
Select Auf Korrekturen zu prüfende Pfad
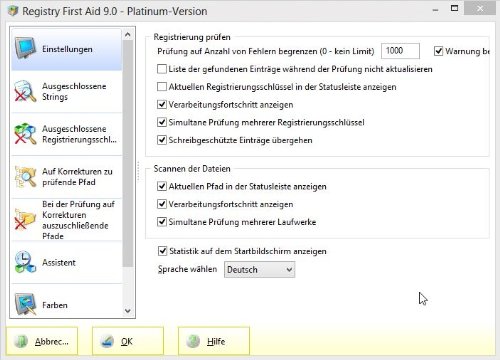tap(67, 177)
